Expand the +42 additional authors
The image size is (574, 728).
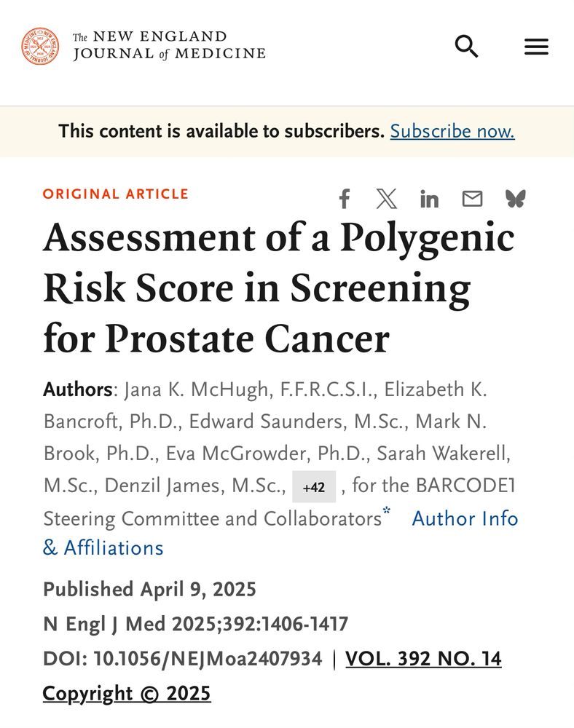click(314, 486)
